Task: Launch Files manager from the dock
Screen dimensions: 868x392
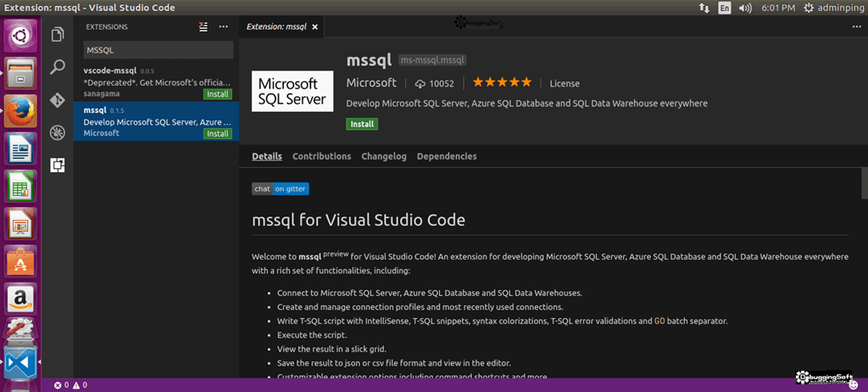Action: pyautogui.click(x=21, y=73)
